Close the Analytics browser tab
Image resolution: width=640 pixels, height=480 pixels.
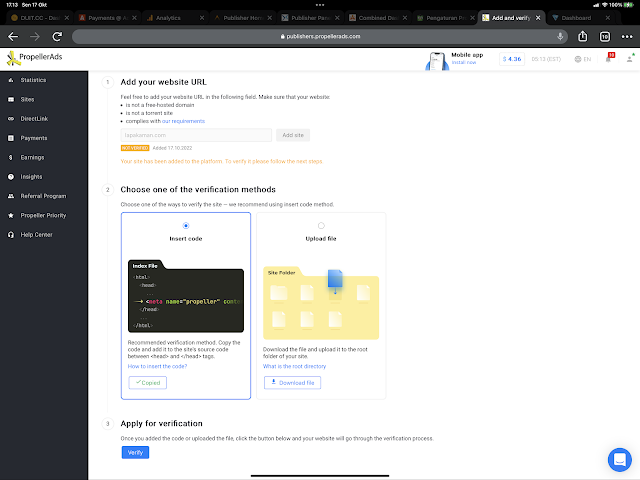202,18
